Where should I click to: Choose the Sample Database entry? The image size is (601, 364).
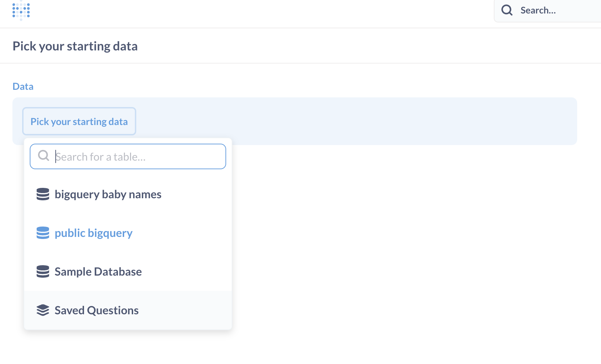98,271
